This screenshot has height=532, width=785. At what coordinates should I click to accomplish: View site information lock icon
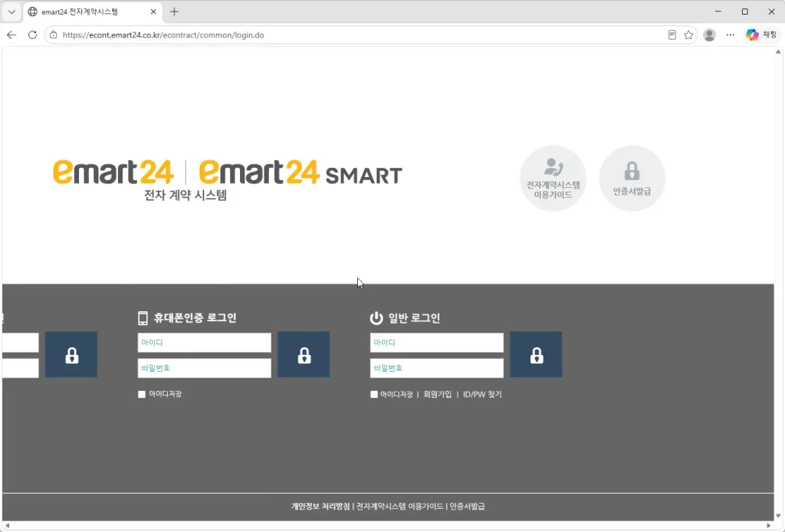point(54,35)
